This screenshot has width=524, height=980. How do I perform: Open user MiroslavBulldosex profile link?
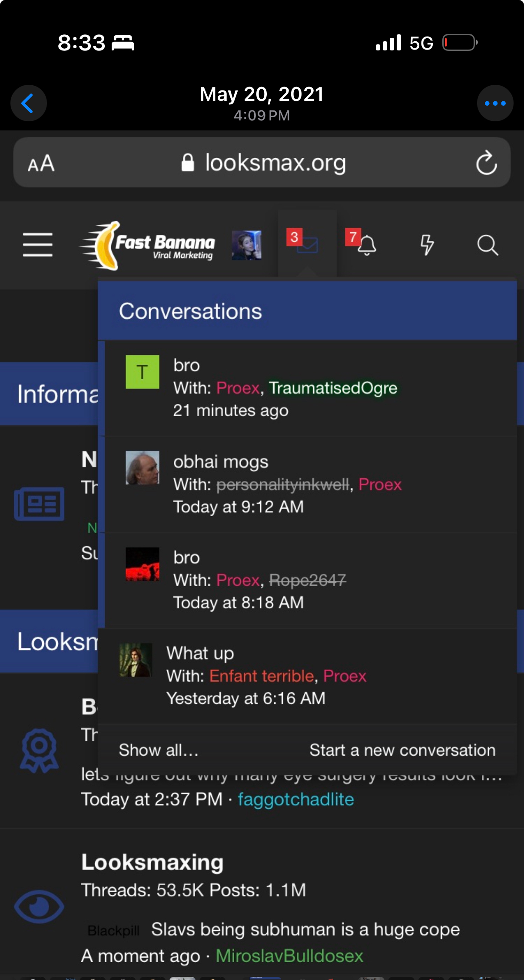[x=289, y=956]
